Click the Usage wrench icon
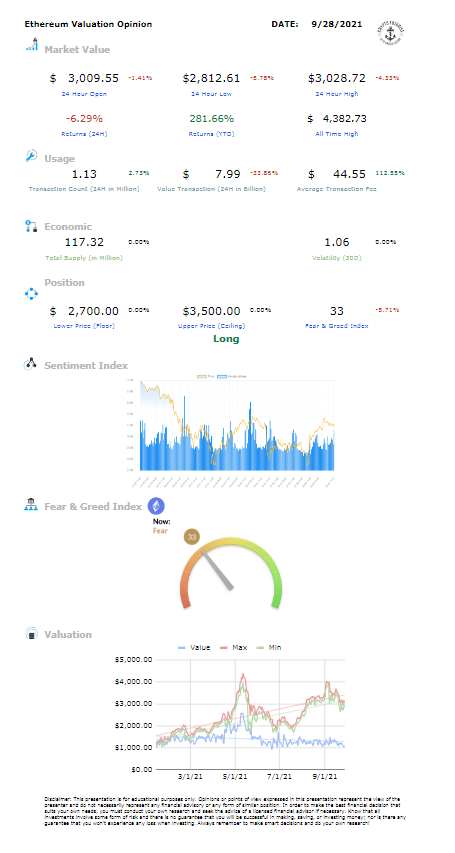 pos(31,156)
